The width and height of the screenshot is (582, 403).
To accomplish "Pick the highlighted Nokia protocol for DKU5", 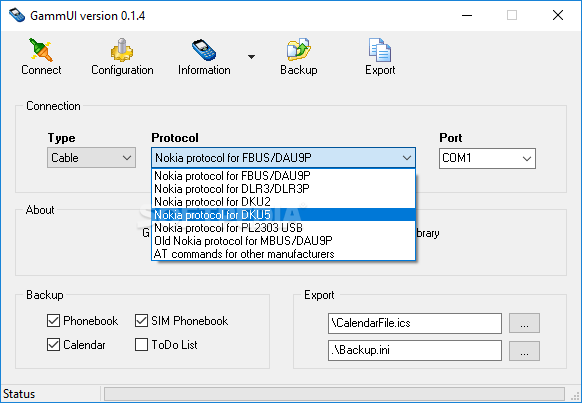I will [x=283, y=214].
